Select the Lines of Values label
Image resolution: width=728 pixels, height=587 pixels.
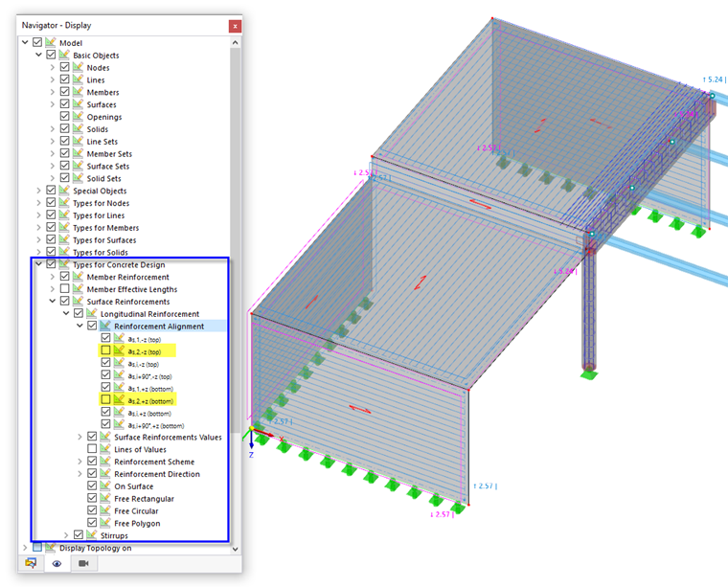point(140,450)
